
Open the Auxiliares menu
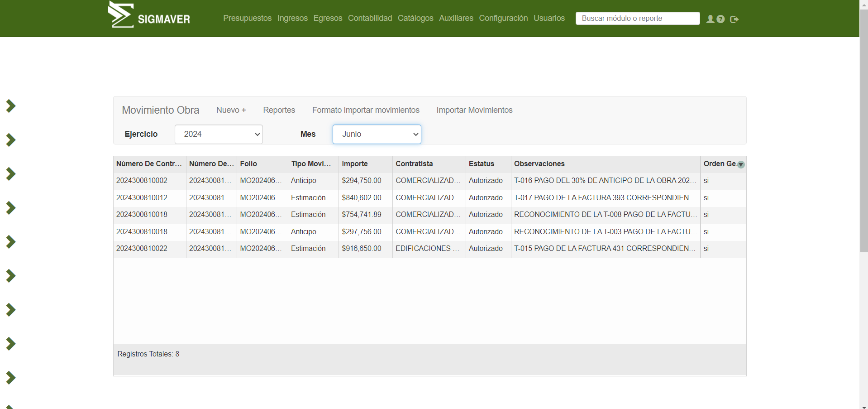coord(456,18)
